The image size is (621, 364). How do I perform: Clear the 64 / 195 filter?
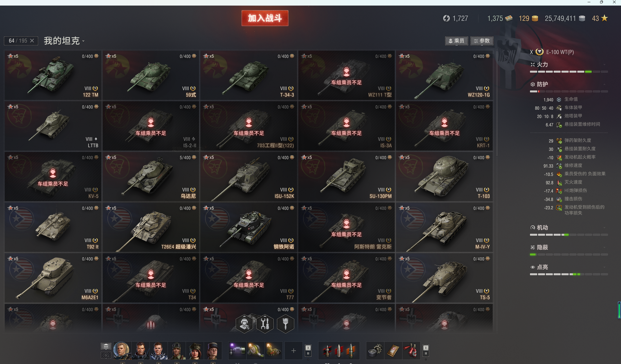[32, 41]
